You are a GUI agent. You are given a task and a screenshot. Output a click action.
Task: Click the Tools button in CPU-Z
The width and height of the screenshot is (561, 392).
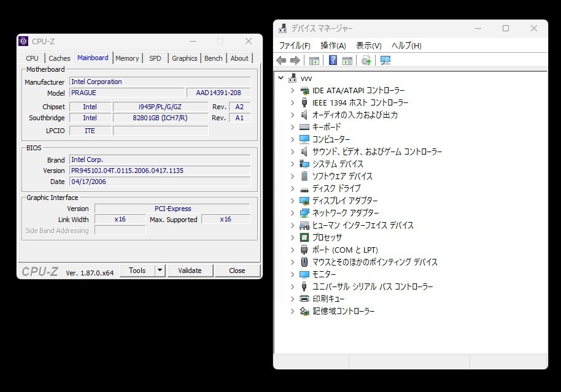pos(138,270)
